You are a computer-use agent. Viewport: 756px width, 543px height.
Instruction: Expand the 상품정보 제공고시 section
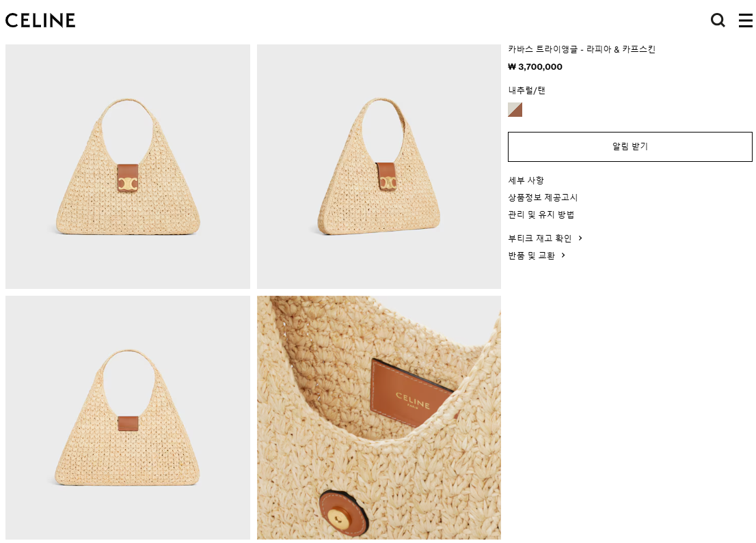point(543,197)
